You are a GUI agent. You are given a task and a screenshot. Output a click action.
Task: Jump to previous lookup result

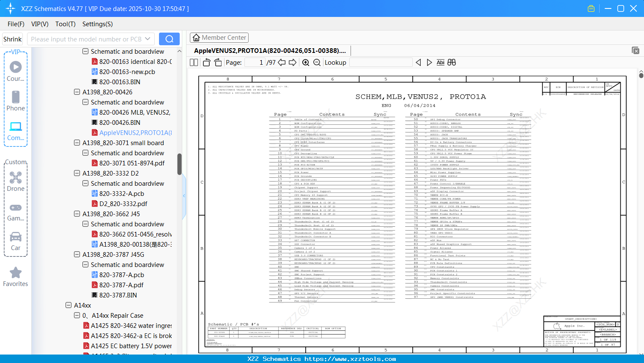pos(418,63)
